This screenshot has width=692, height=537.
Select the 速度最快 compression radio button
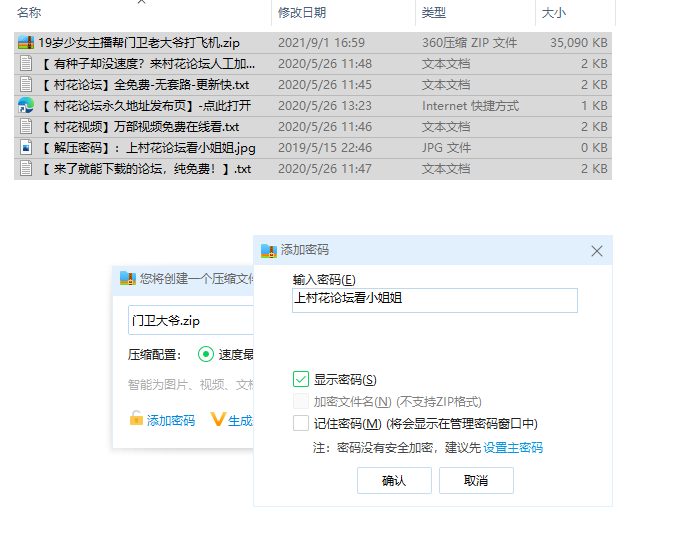[x=206, y=354]
